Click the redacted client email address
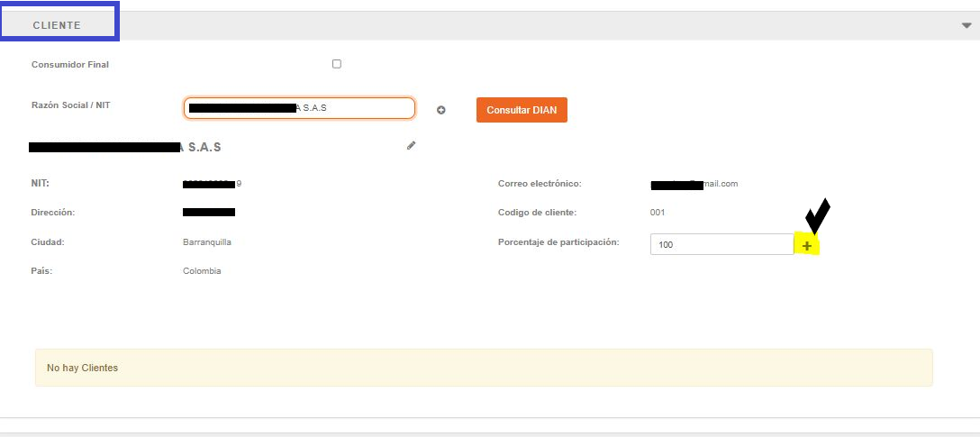Image resolution: width=980 pixels, height=437 pixels. click(x=694, y=184)
